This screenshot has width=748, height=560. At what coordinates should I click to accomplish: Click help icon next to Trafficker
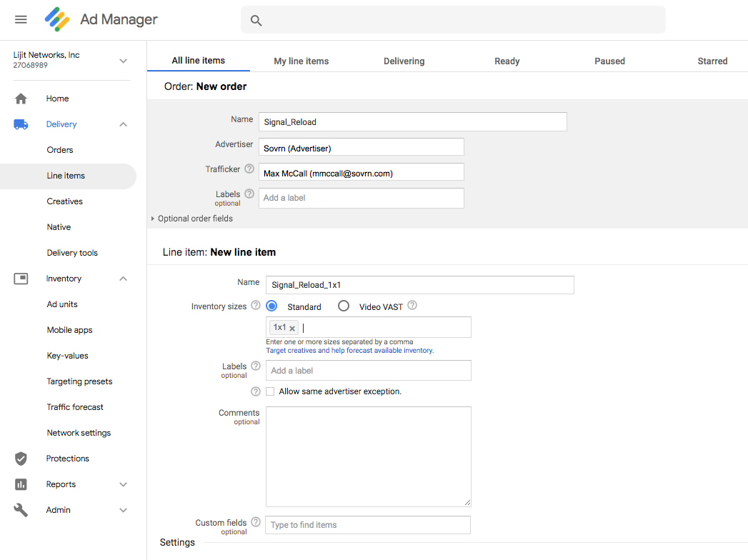pos(249,169)
